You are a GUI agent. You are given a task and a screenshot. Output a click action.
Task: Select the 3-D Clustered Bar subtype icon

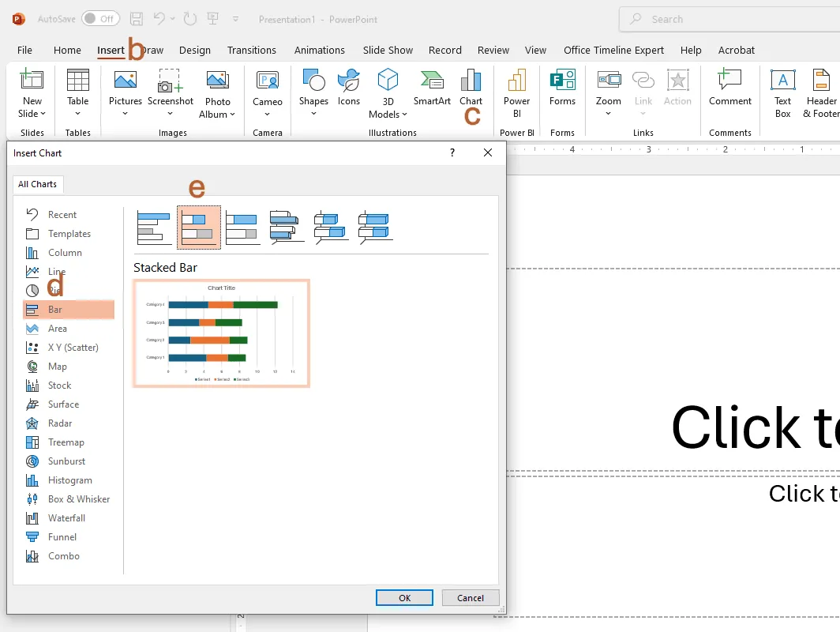pos(287,228)
